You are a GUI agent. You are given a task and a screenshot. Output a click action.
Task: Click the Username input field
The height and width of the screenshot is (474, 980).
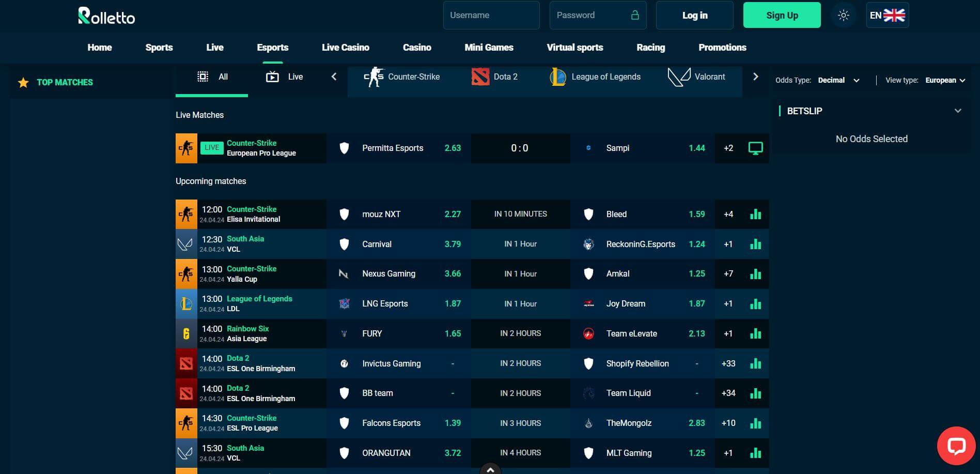pos(491,15)
